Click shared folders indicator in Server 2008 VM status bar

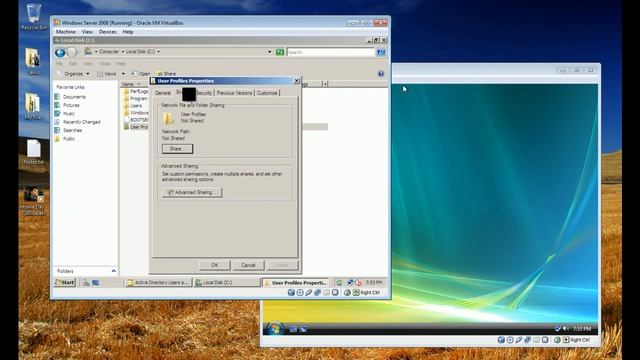327,293
